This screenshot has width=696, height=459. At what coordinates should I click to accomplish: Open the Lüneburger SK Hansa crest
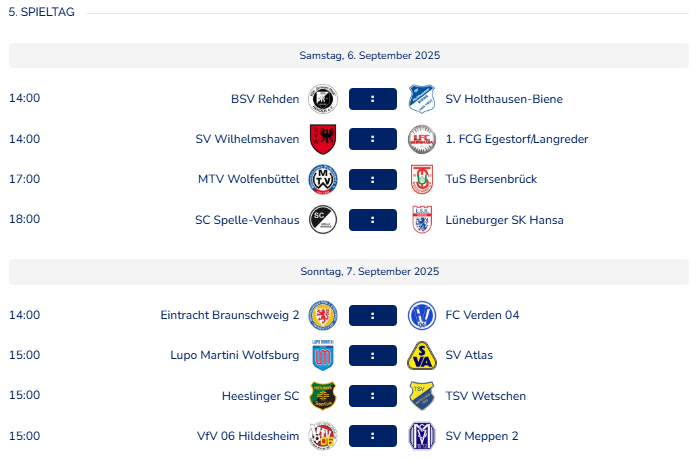pyautogui.click(x=422, y=220)
